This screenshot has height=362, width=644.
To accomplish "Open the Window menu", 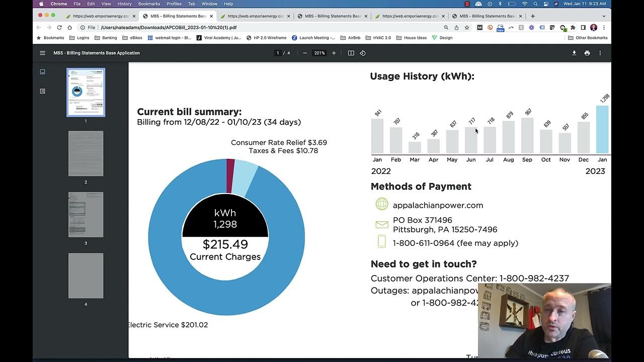I will click(209, 4).
